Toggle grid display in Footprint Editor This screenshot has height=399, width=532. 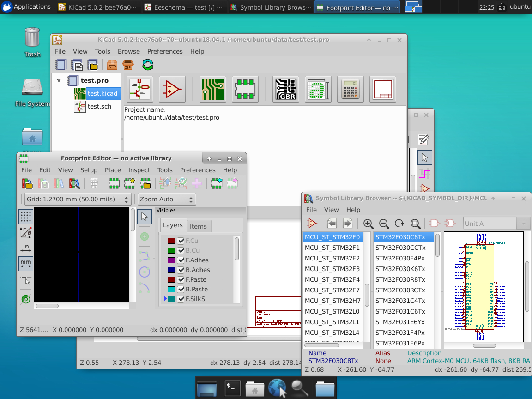click(26, 217)
